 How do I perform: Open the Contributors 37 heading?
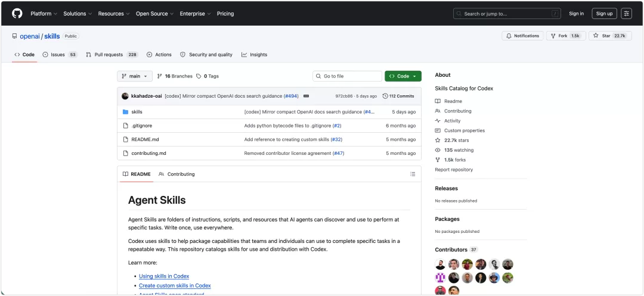456,250
